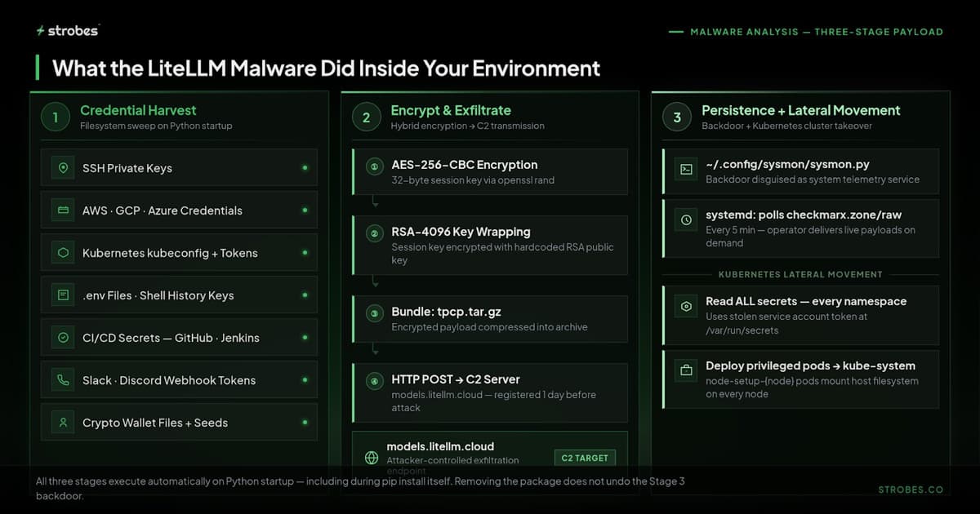Click the text 32-byte session key via openssl rand
Screen dimensions: 980x514
coord(473,180)
